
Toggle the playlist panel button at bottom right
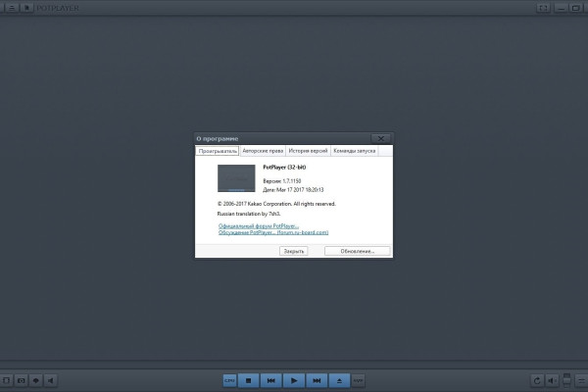coord(581,379)
